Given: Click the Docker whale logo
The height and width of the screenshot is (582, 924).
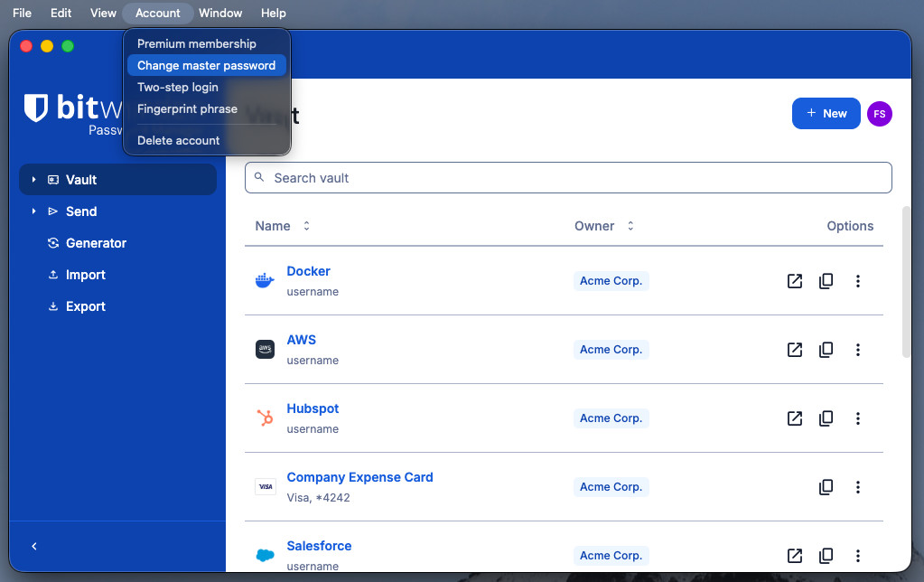Looking at the screenshot, I should click(x=265, y=281).
